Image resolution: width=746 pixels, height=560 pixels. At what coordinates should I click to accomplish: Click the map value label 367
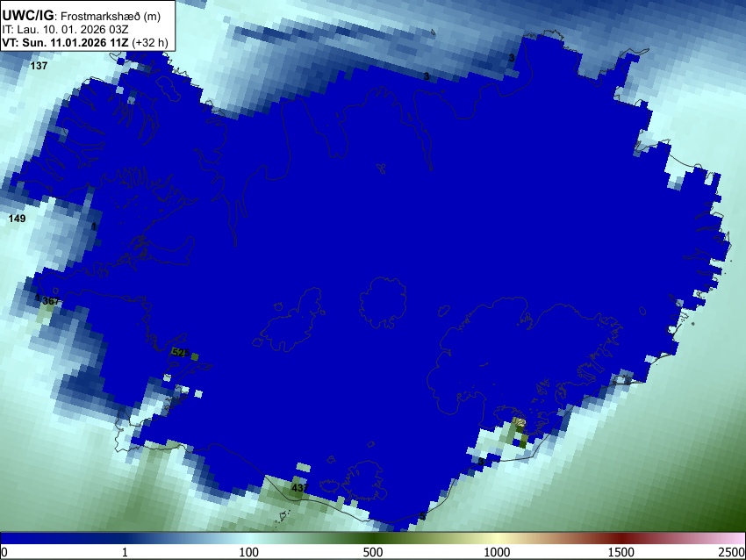51,301
